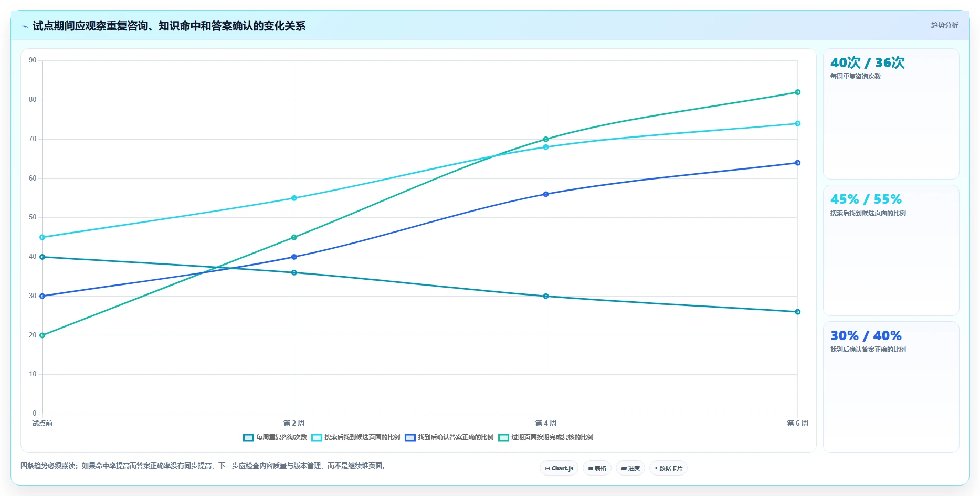
Task: Click the green line point at 第 2 周 (45)
Action: pyautogui.click(x=294, y=237)
